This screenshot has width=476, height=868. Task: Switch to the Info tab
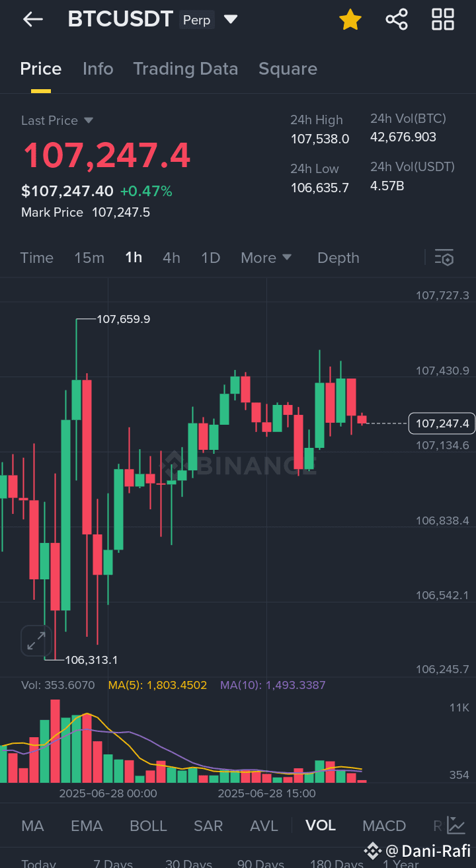coord(98,69)
